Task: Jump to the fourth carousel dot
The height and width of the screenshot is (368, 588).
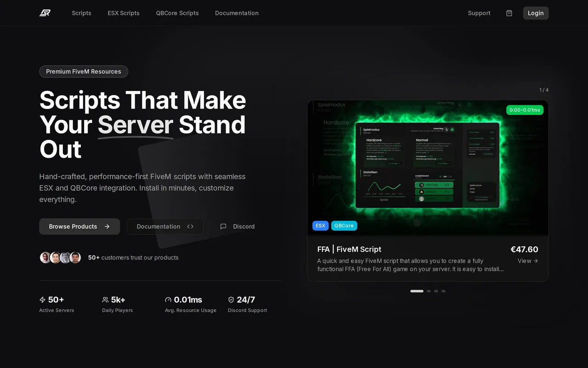Action: click(x=443, y=291)
